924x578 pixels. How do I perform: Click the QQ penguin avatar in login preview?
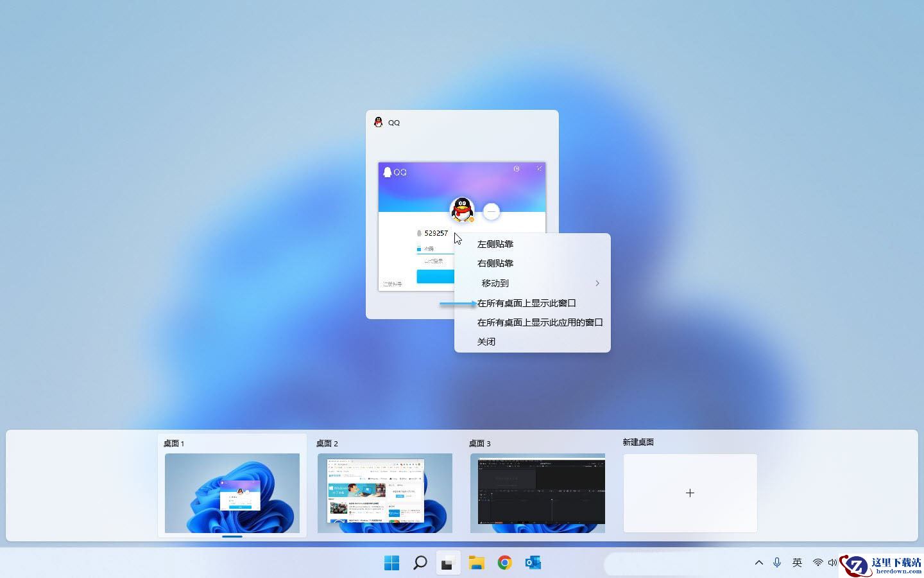pos(462,209)
